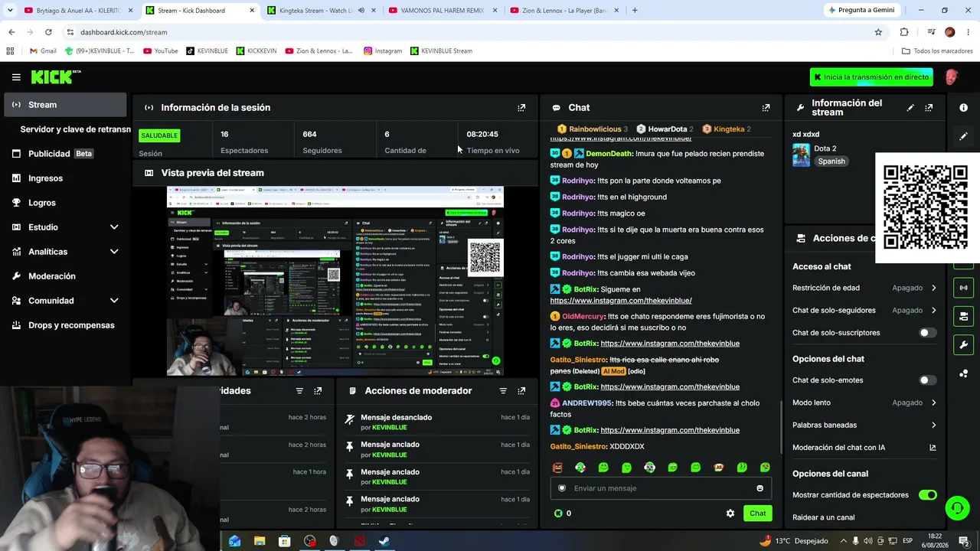Open Steam from the taskbar
Screen dimensions: 980x551
point(384,541)
